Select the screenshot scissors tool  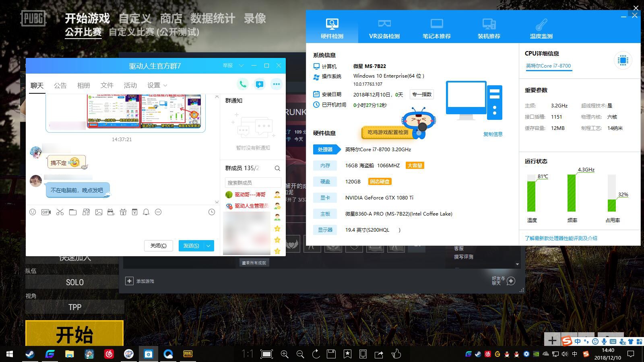coord(60,212)
